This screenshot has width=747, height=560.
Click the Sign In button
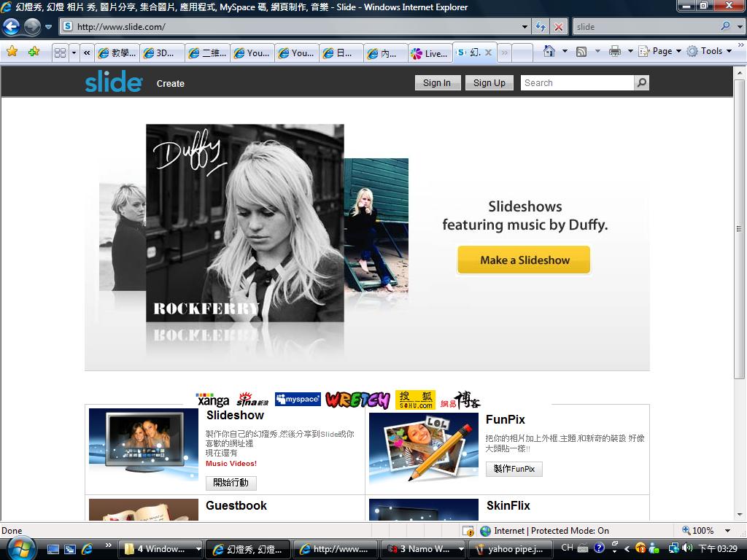(437, 83)
